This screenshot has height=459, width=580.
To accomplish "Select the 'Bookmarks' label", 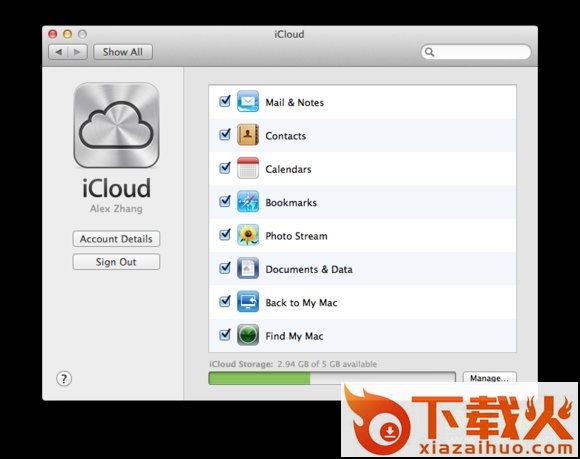I will (291, 203).
